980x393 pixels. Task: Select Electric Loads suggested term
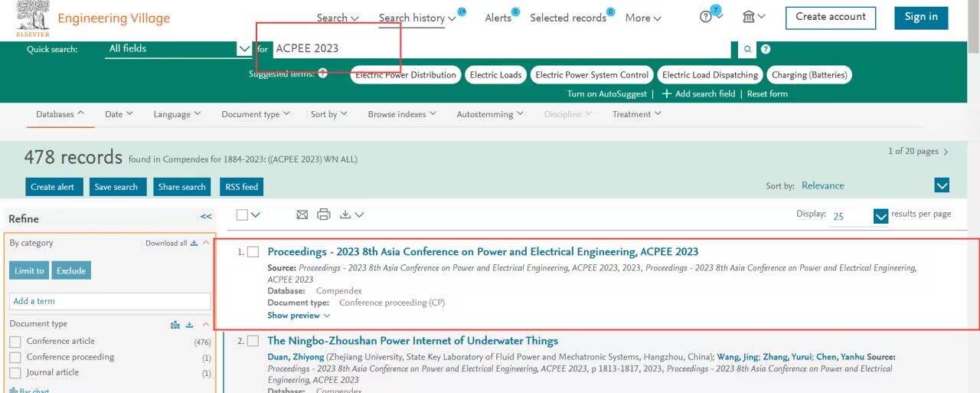click(x=495, y=74)
